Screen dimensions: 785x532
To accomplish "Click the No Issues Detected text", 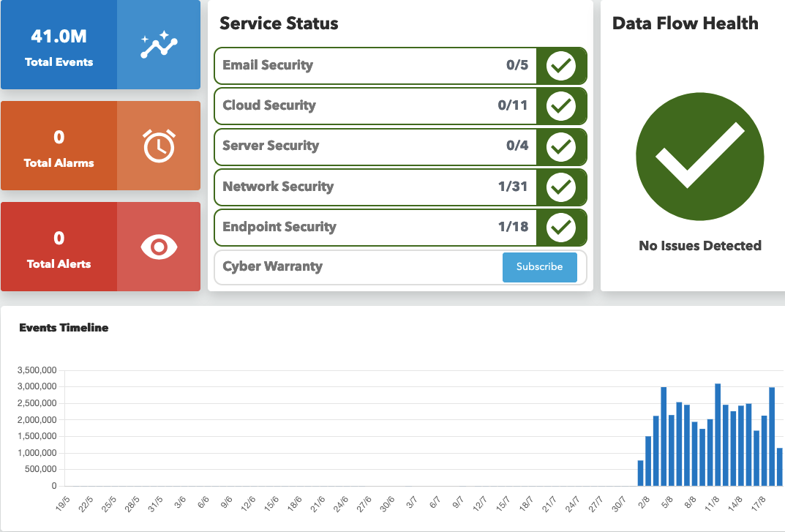I will tap(700, 245).
